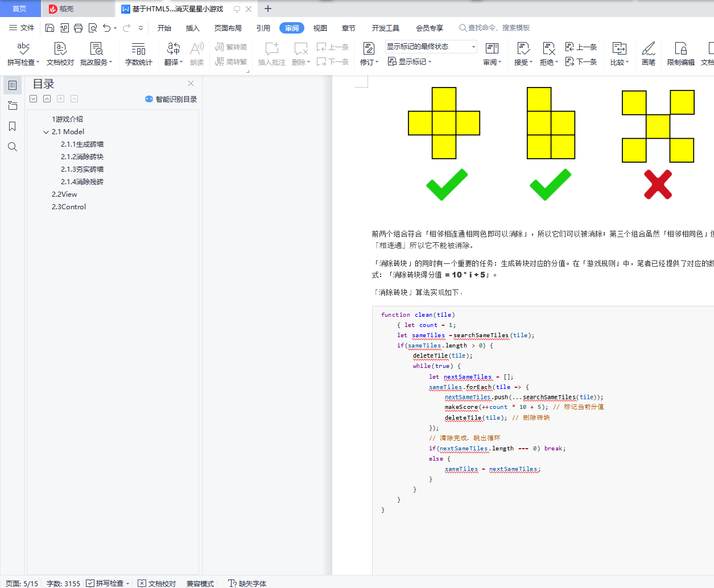Click the new tab plus button

pos(268,9)
